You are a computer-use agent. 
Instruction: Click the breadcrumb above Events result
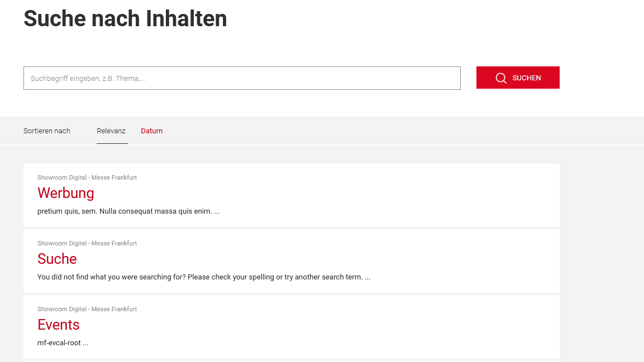click(87, 309)
